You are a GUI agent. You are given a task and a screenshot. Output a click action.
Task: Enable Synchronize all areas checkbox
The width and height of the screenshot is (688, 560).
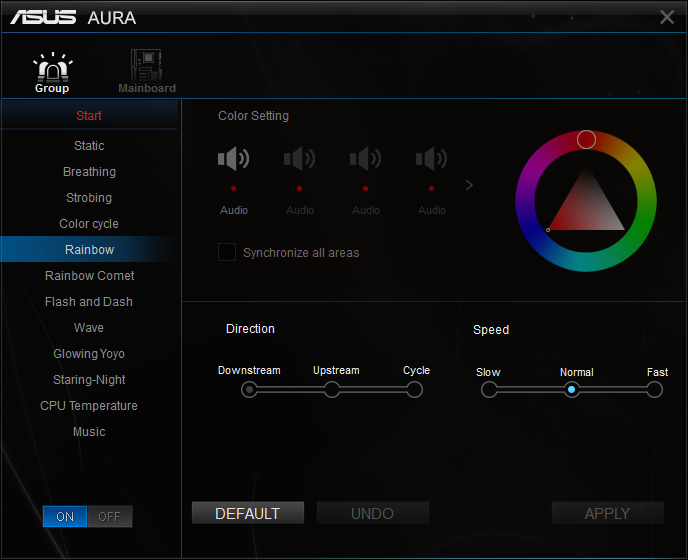pyautogui.click(x=227, y=252)
